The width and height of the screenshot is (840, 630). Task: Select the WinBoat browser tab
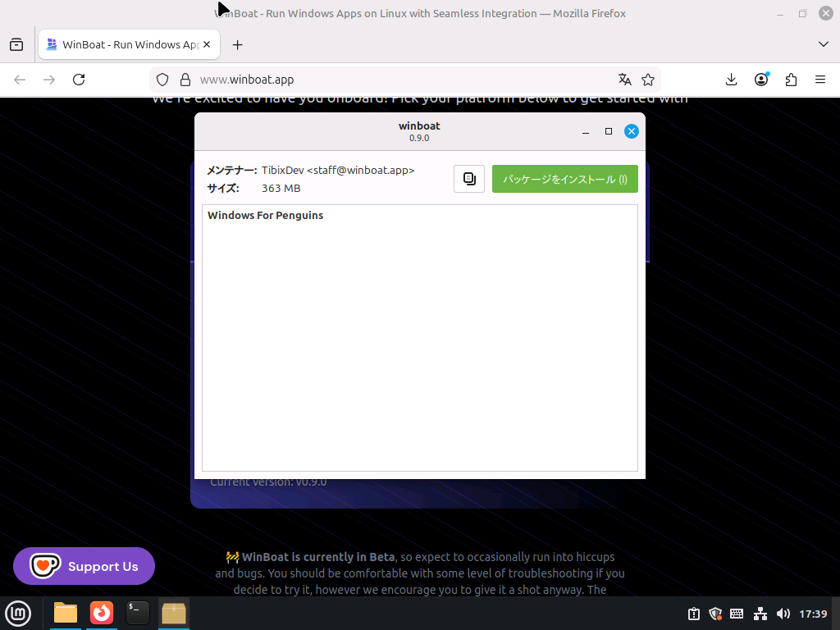pyautogui.click(x=123, y=45)
